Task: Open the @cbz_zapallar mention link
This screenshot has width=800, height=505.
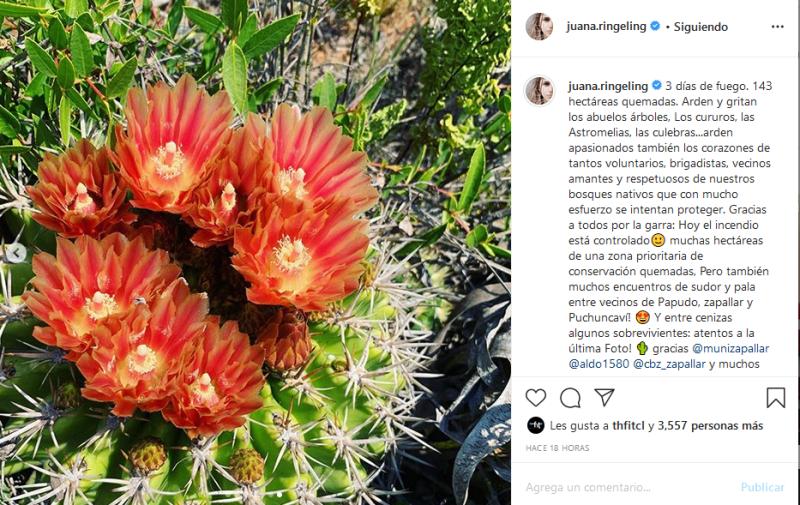Action: click(669, 364)
